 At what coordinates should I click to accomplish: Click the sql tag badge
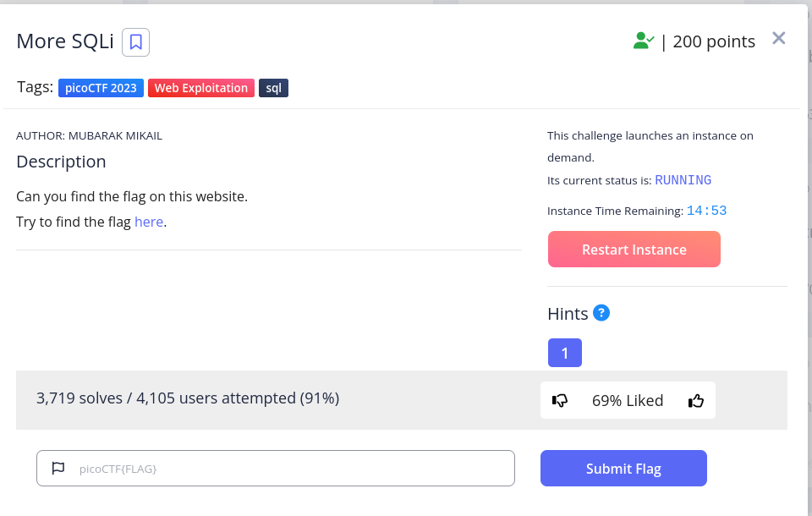[272, 87]
